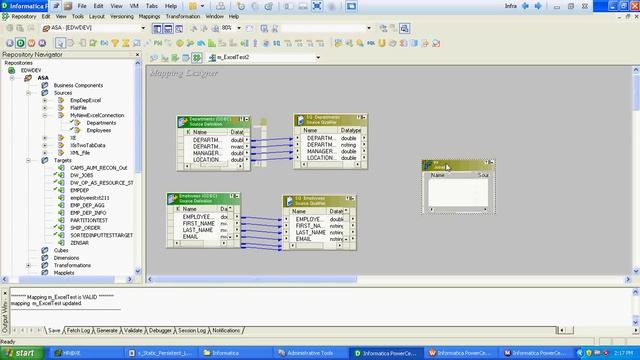The height and width of the screenshot is (360, 640).
Task: Collapse the Sources tree node
Action: point(29,93)
